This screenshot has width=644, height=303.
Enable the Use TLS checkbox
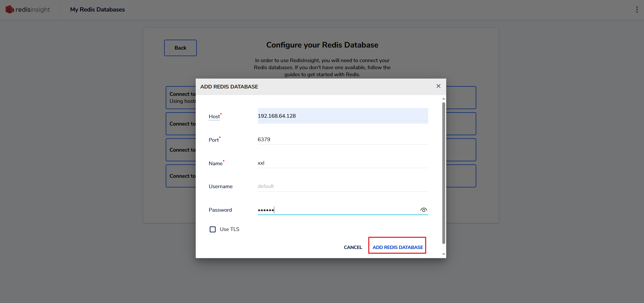[213, 229]
